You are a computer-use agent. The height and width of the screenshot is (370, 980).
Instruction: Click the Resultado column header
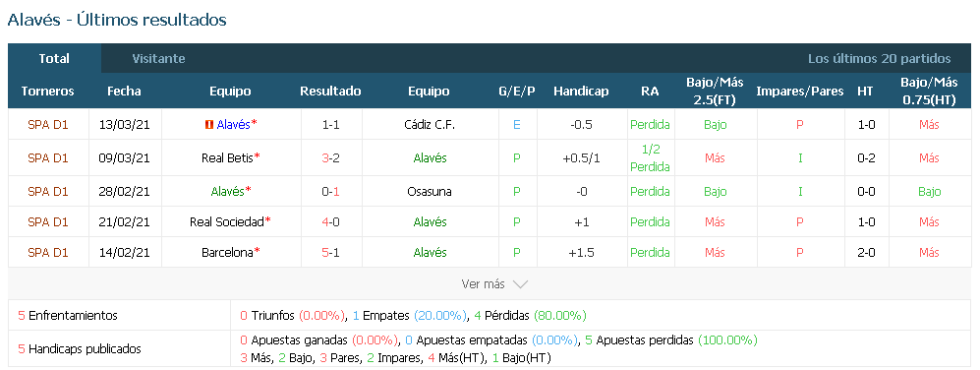[x=330, y=92]
